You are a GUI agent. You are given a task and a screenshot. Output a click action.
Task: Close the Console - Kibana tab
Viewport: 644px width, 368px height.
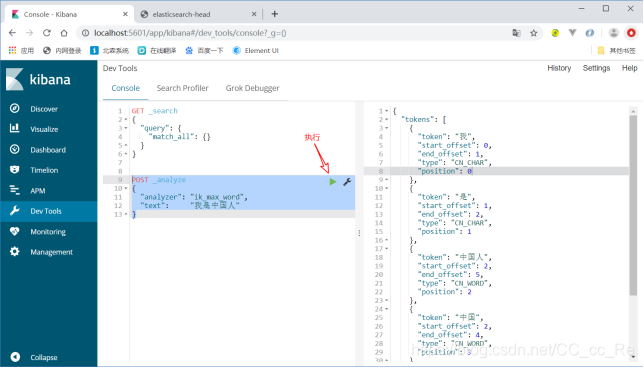click(x=125, y=14)
